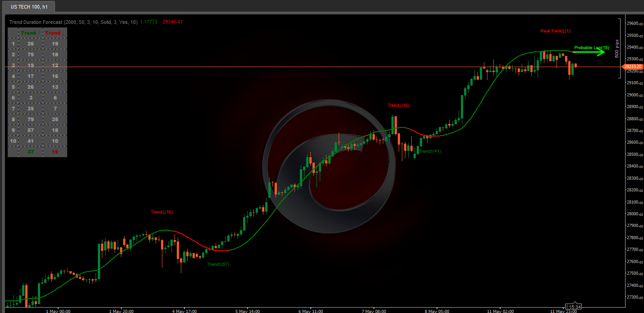The height and width of the screenshot is (313, 644).
Task: Click the 27500 price axis label
Action: [x=635, y=273]
